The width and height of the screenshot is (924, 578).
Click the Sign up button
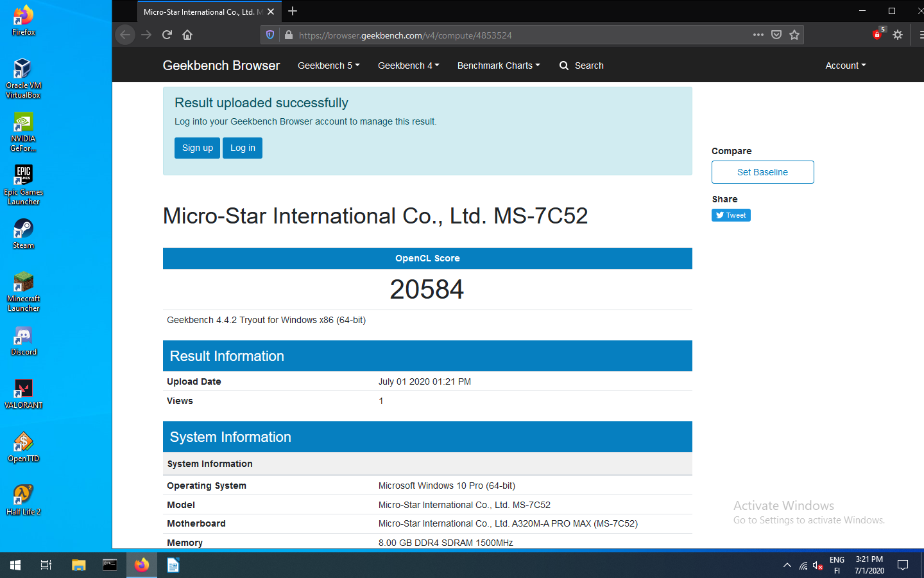pos(197,148)
